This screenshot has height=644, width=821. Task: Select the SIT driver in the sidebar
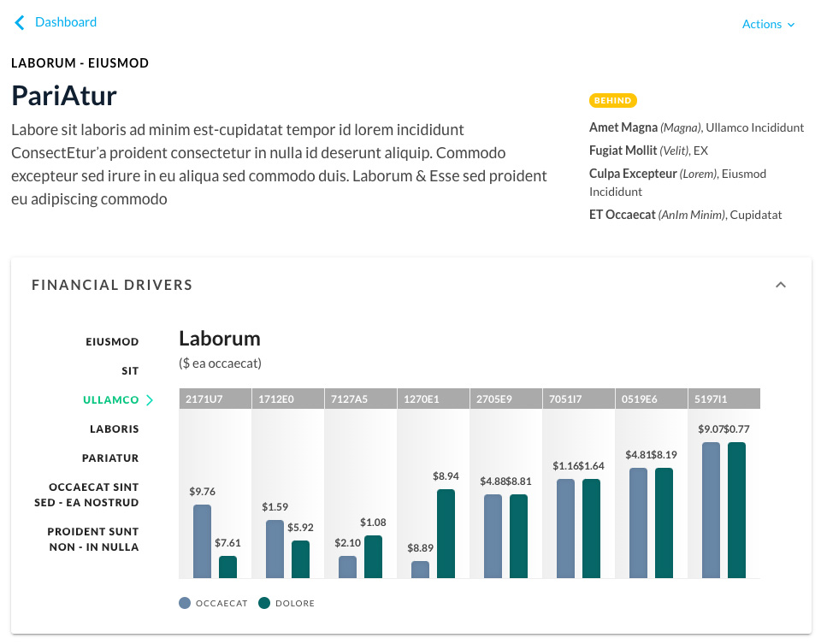tap(130, 370)
